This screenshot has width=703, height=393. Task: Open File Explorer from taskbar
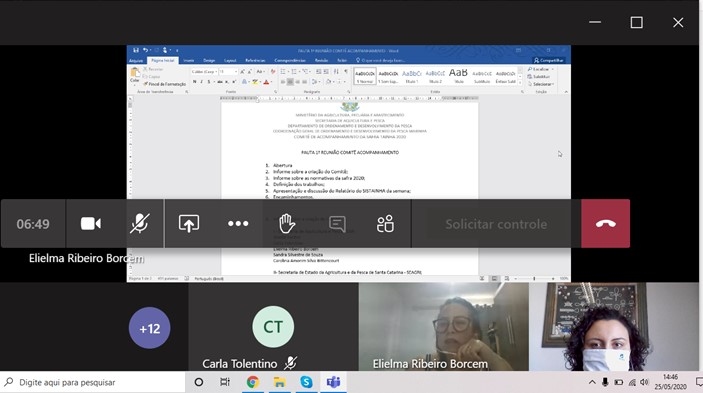(x=279, y=382)
